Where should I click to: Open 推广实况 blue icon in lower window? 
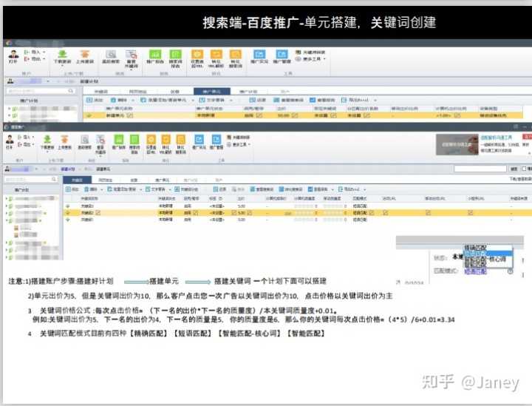click(199, 142)
